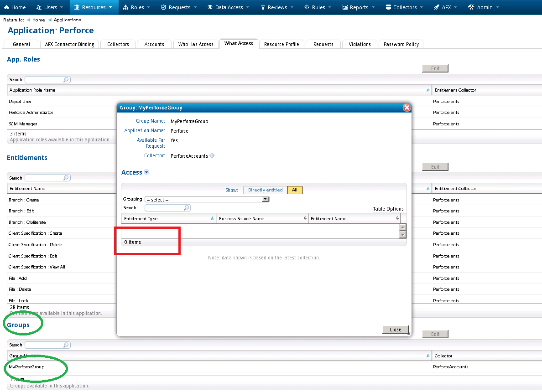Open the AFX menu dropdown

click(x=455, y=8)
